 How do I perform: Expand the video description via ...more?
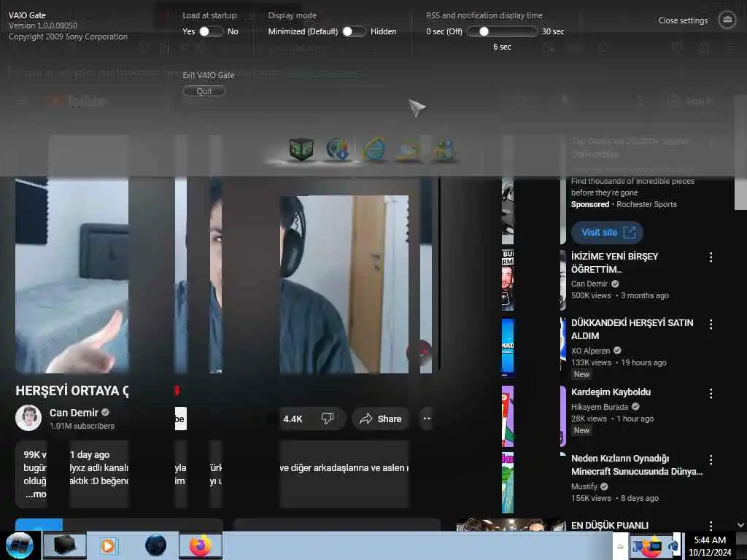point(36,494)
